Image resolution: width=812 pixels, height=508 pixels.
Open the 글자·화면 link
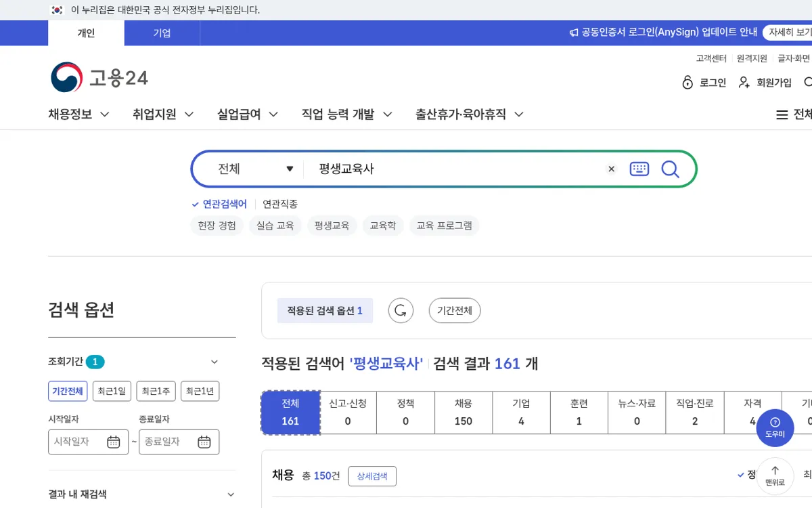794,58
